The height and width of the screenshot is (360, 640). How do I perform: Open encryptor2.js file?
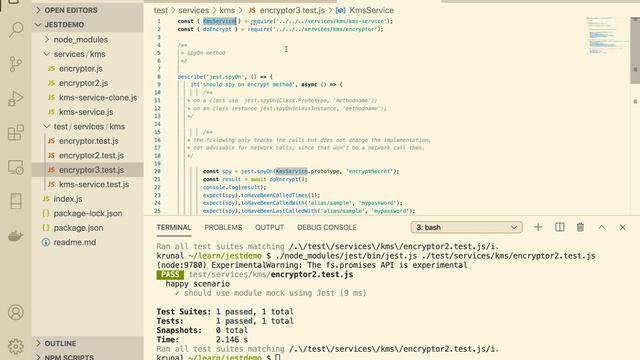pos(83,83)
